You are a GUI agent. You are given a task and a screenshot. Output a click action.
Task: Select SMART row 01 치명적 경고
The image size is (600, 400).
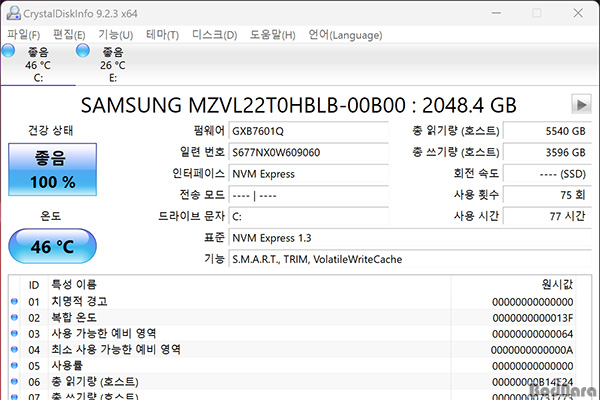coord(292,302)
